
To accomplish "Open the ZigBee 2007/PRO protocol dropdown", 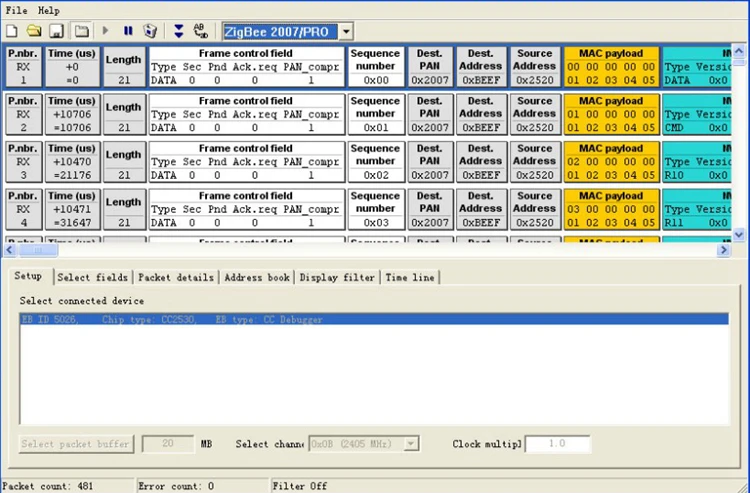I will pyautogui.click(x=346, y=32).
